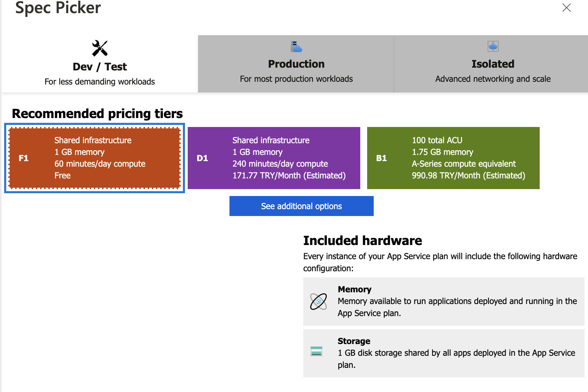
Task: Click the B1 tier label
Action: pyautogui.click(x=381, y=158)
